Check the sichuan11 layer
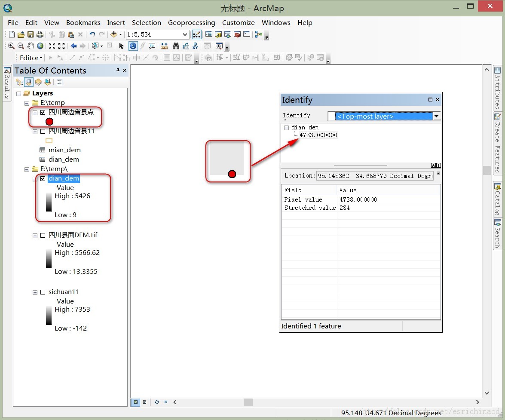The image size is (505, 420). click(x=43, y=292)
